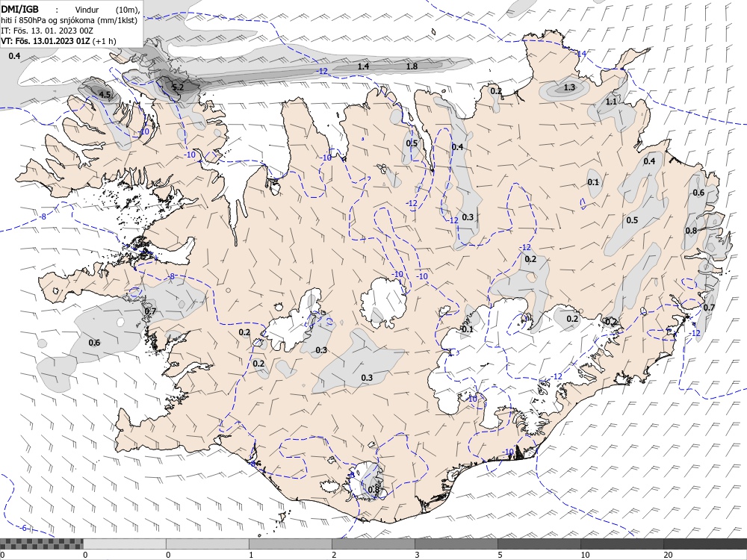
Task: Click the DMI/IGB title text
Action: click(19, 9)
